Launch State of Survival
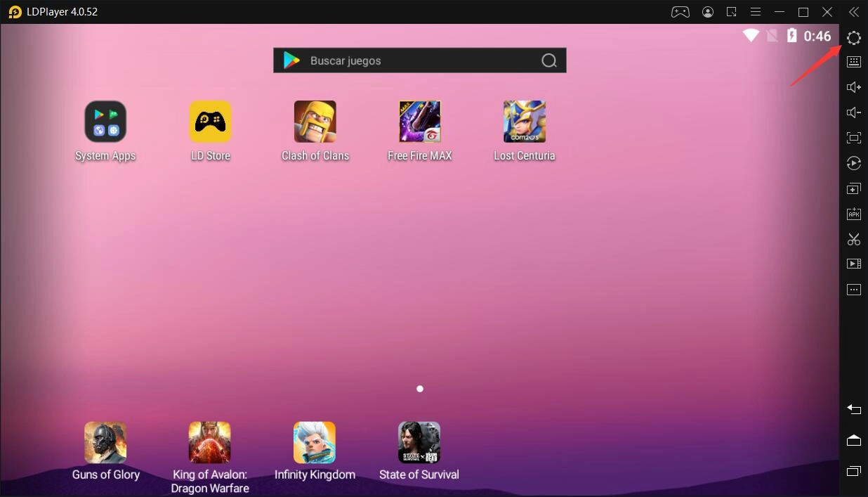Image resolution: width=868 pixels, height=497 pixels. point(419,451)
